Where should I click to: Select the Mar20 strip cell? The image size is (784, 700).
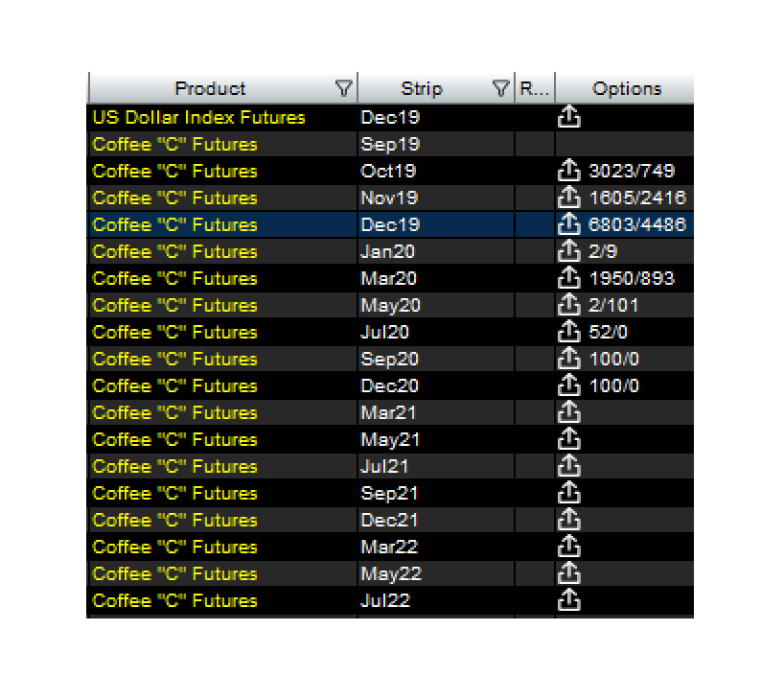(435, 279)
